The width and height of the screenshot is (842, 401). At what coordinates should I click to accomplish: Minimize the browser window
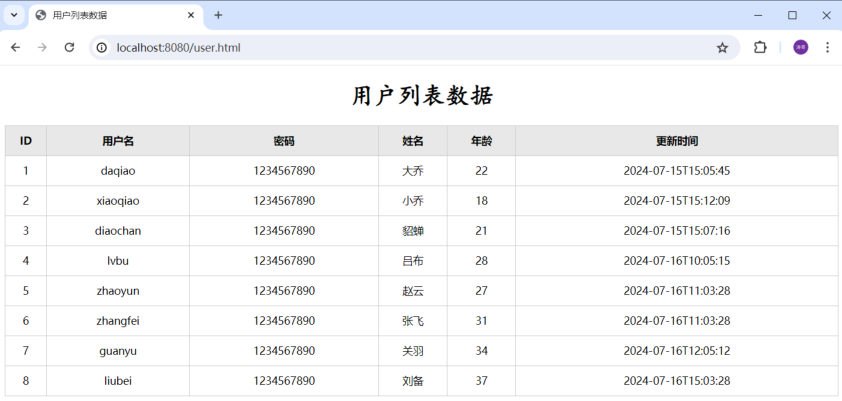pyautogui.click(x=758, y=16)
